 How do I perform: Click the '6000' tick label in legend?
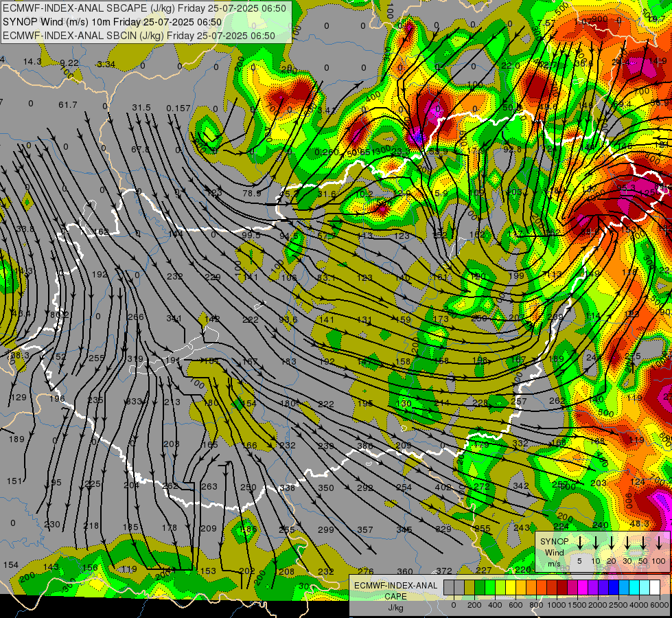click(659, 605)
